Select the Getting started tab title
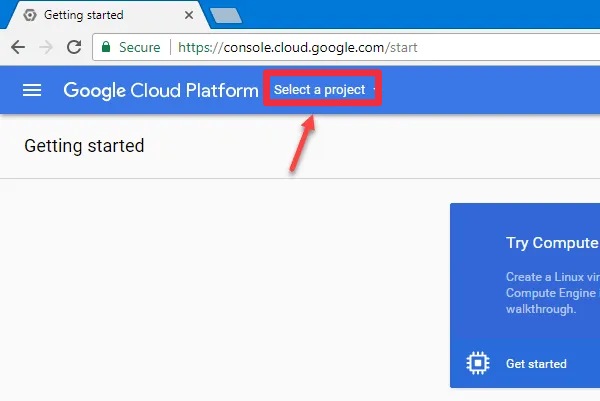This screenshot has width=600, height=401. 83,15
